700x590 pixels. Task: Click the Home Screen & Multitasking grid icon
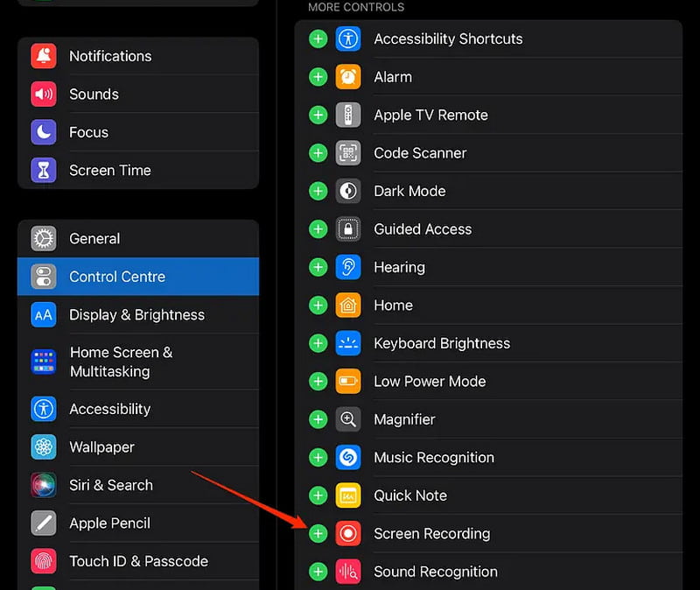[x=44, y=362]
